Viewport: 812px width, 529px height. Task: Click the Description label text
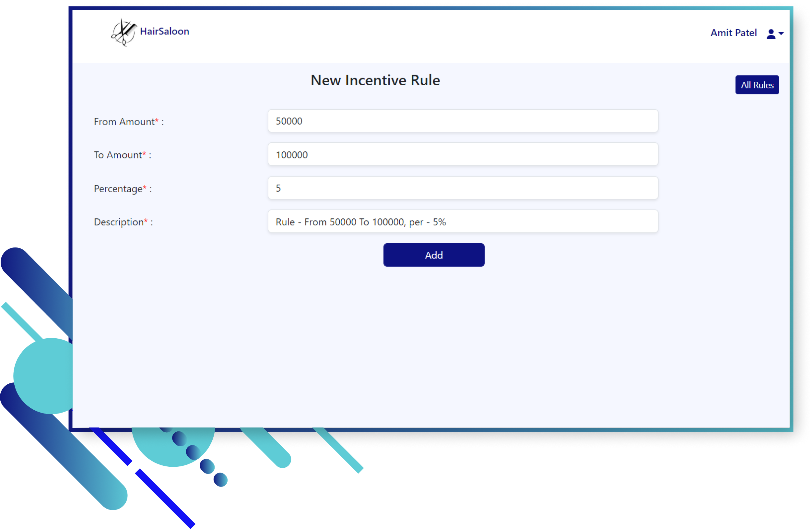point(119,222)
